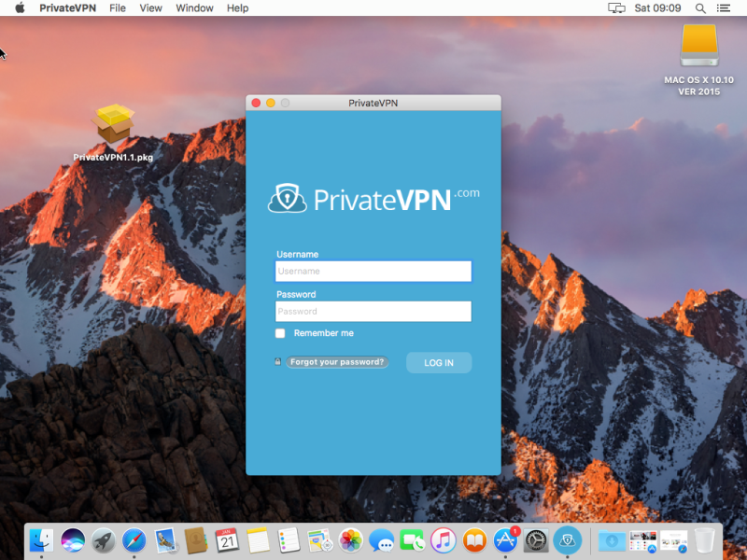Open the View menu

tap(150, 7)
